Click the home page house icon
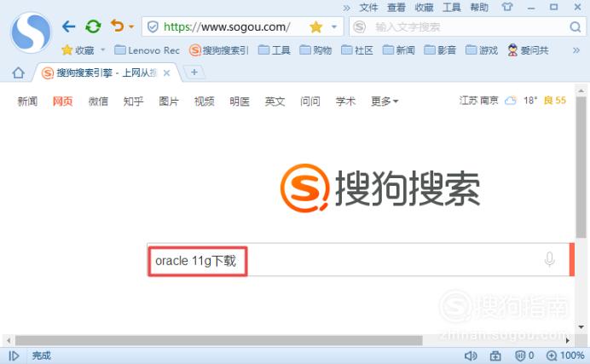590x364 pixels. coord(18,72)
